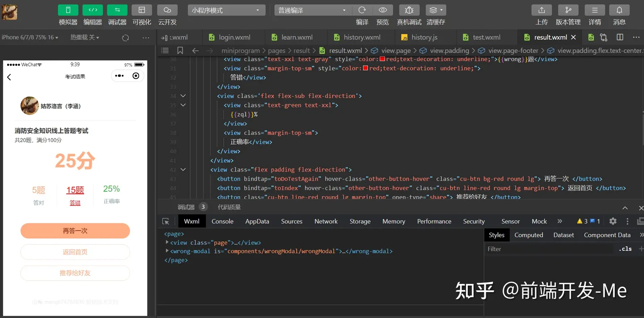Open the AppData devtools tab
This screenshot has height=318, width=644.
click(257, 221)
